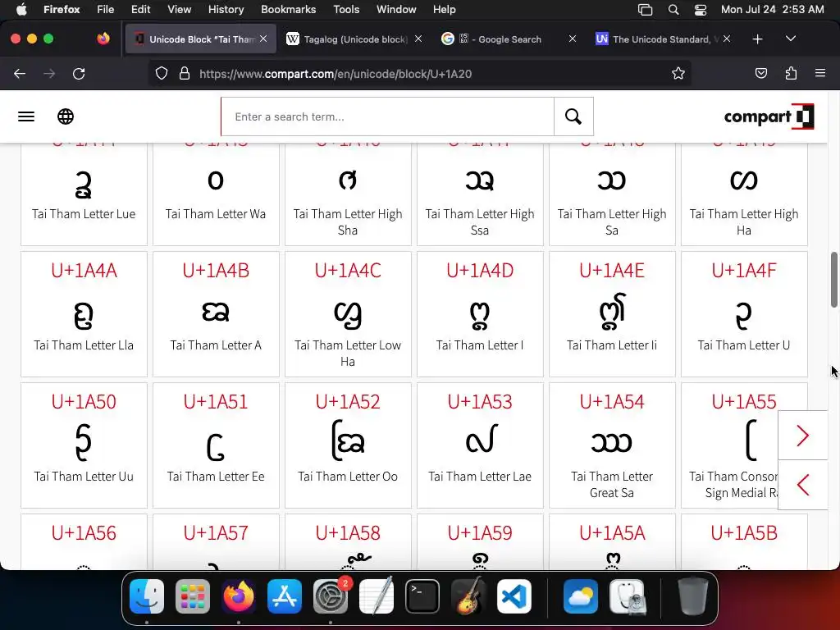
Task: Go to next block arrow
Action: [802, 435]
